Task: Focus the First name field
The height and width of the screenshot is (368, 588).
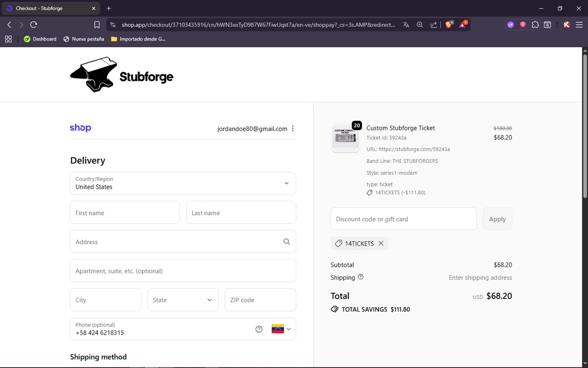Action: [x=125, y=213]
